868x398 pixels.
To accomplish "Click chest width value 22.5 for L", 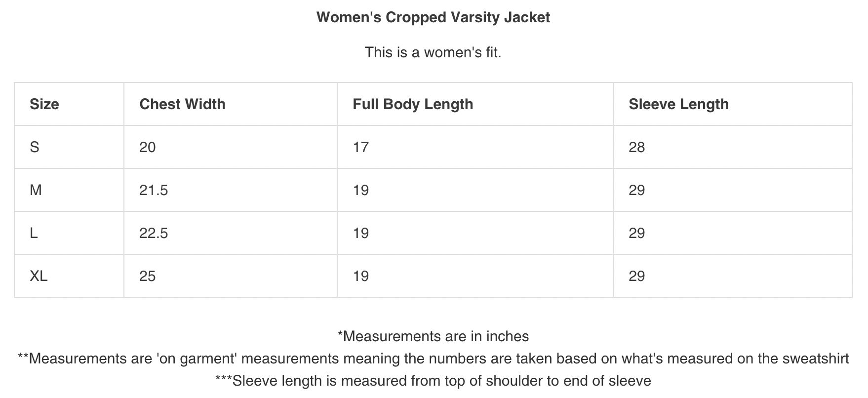I will [154, 233].
